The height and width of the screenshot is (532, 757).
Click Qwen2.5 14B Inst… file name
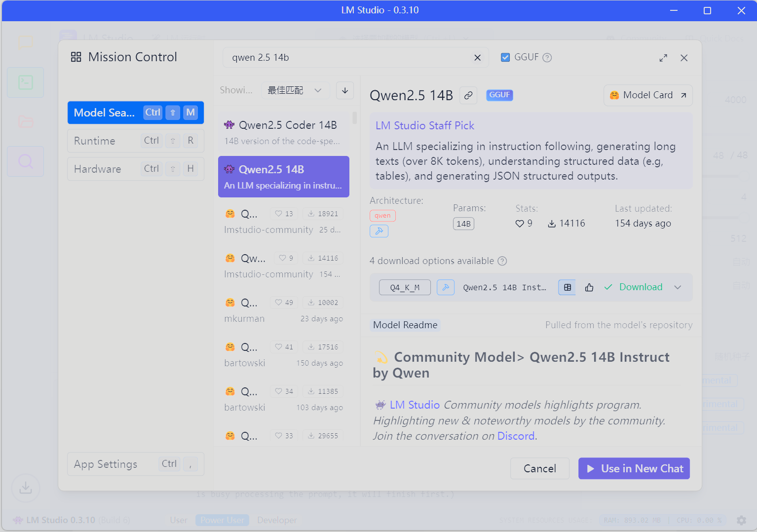505,287
